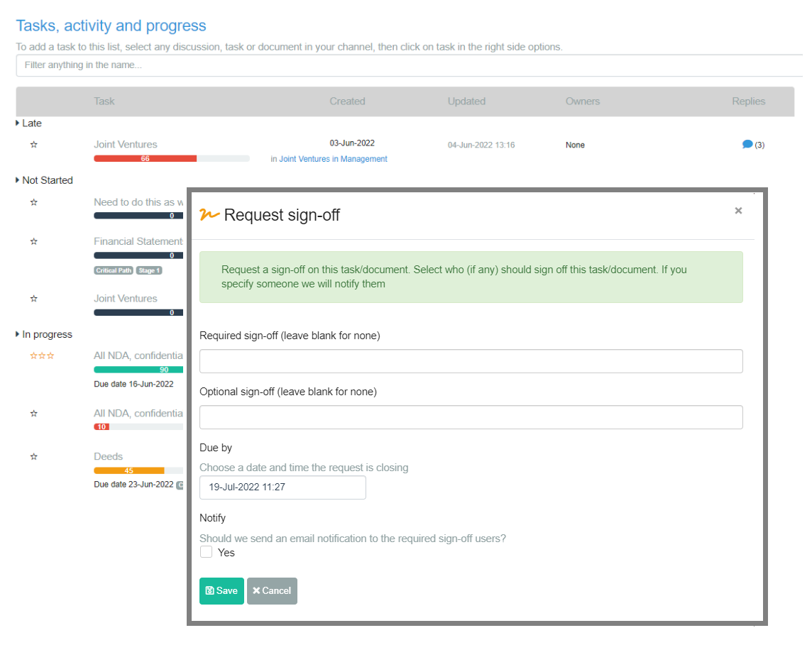This screenshot has height=645, width=812.
Task: Open replies bubble with 3 comments
Action: tap(747, 145)
